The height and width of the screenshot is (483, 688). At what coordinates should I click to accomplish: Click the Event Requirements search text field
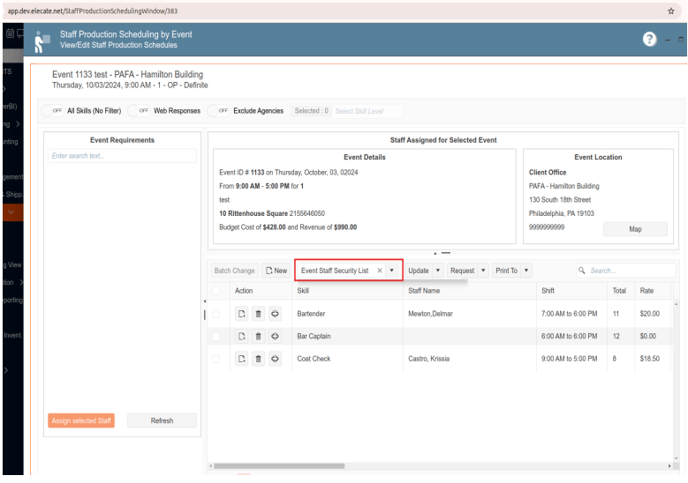[122, 156]
